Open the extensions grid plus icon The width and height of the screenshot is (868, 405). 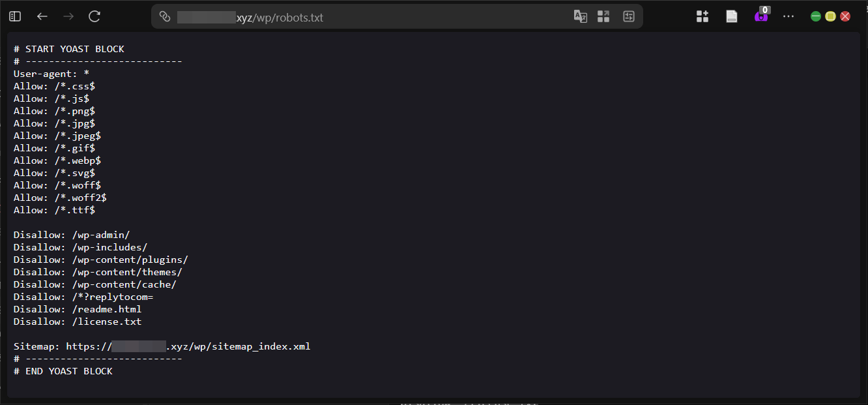702,16
